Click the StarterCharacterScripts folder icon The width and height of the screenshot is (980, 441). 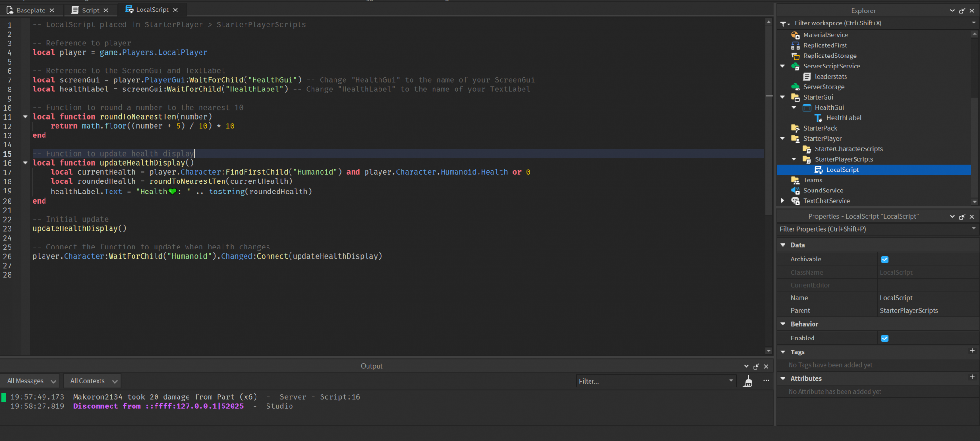point(807,149)
